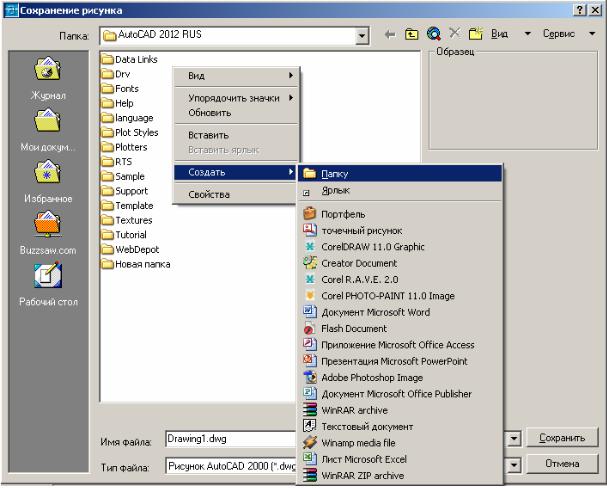Click the back arrow toolbar icon
607x488 pixels.
coord(390,35)
